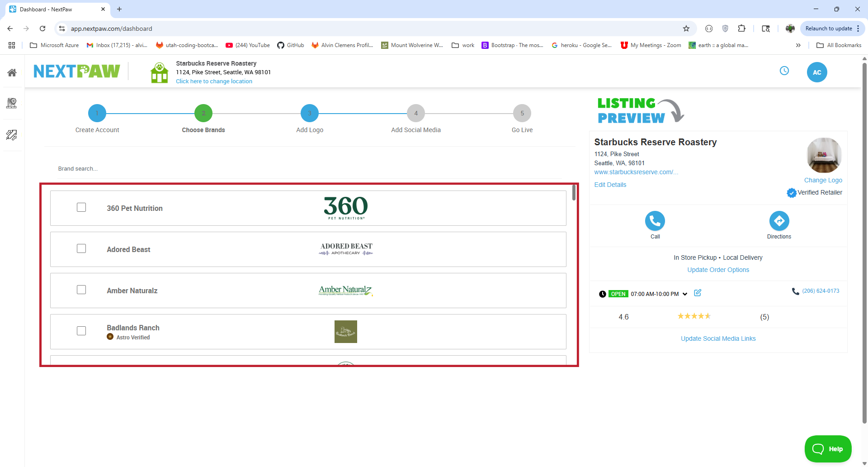Go to step 1 Create Account

(x=97, y=113)
